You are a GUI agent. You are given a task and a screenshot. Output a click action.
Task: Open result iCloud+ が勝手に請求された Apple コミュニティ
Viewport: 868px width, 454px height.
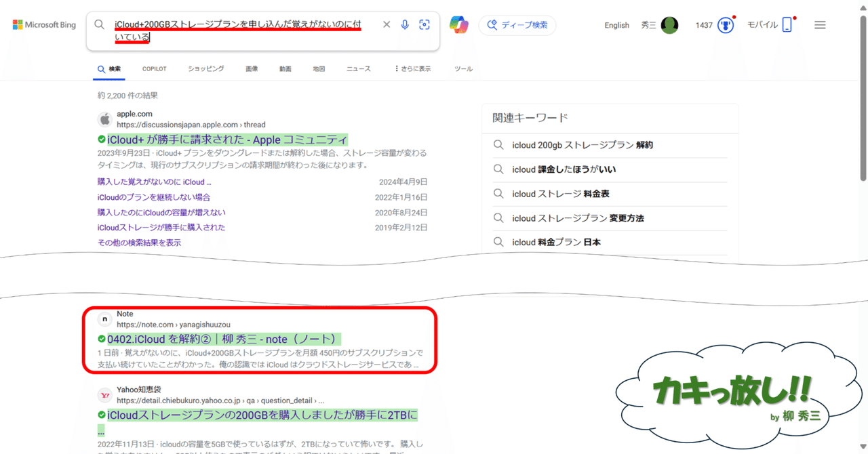[x=227, y=140]
